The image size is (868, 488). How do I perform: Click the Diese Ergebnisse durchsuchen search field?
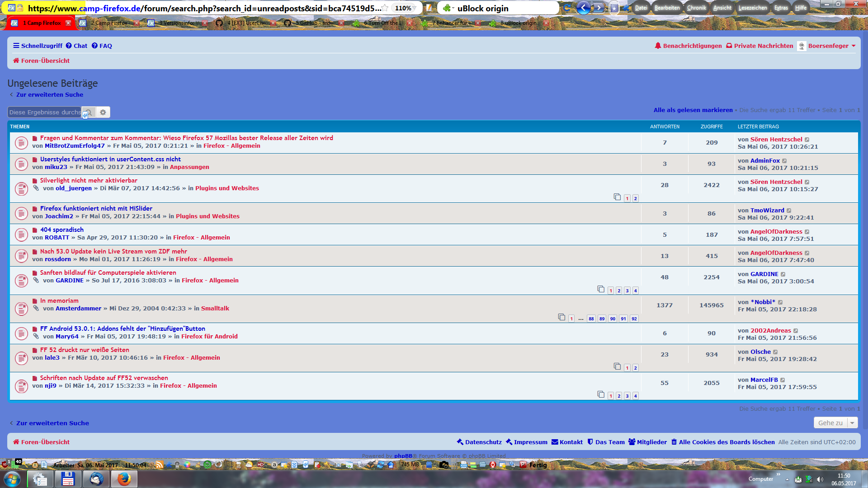pos(44,112)
